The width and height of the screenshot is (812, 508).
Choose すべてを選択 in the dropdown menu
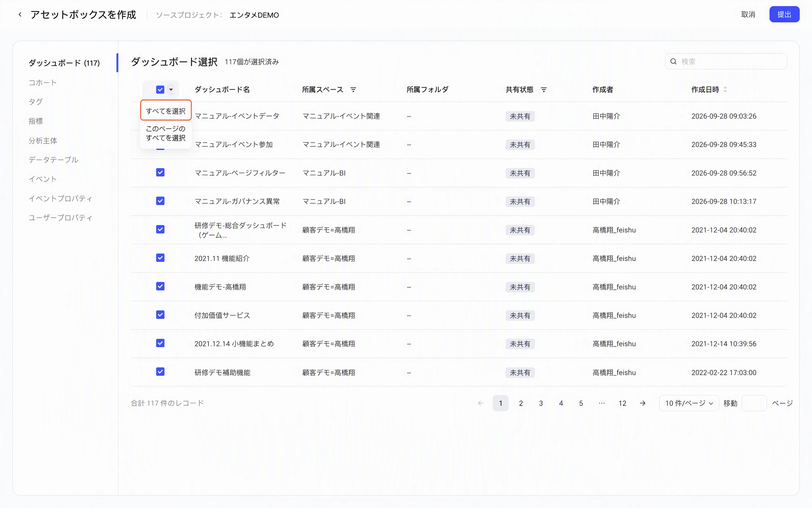point(166,111)
